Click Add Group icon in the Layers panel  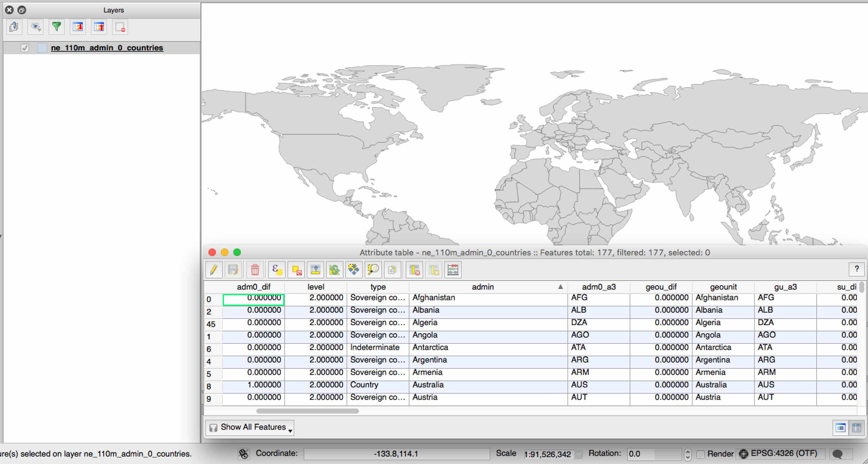point(14,27)
